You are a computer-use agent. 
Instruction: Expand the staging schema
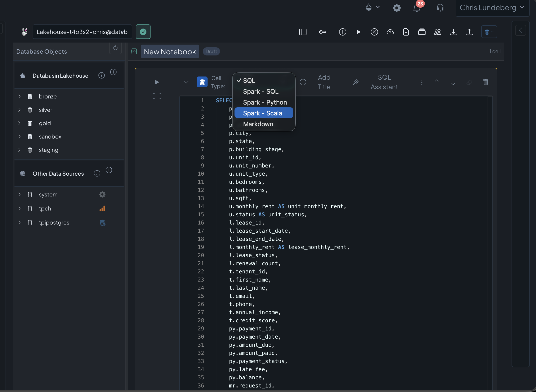pyautogui.click(x=19, y=150)
